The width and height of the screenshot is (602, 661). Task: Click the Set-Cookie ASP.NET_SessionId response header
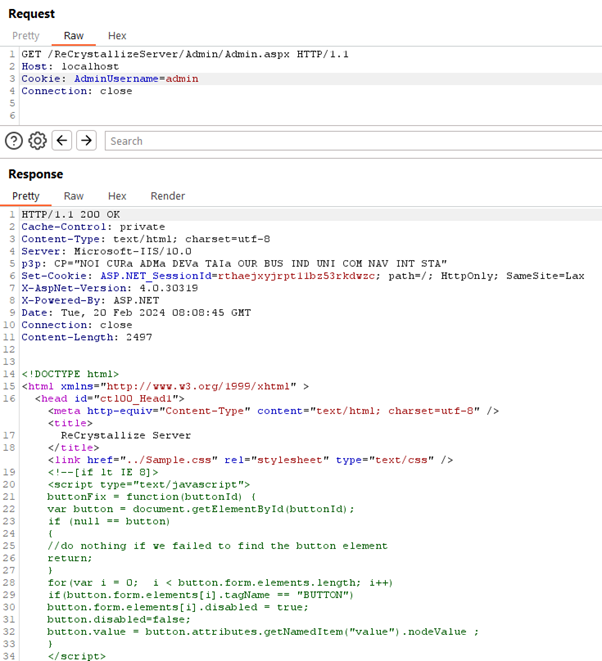pyautogui.click(x=200, y=275)
